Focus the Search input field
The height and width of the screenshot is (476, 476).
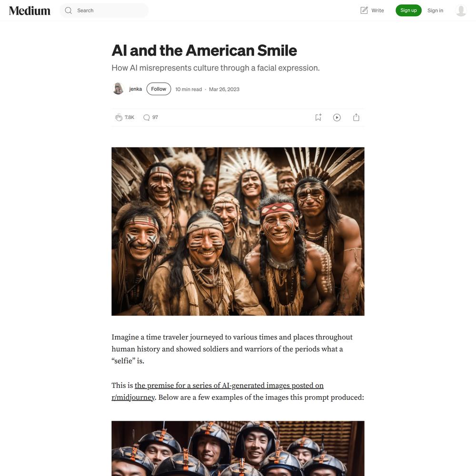(104, 10)
